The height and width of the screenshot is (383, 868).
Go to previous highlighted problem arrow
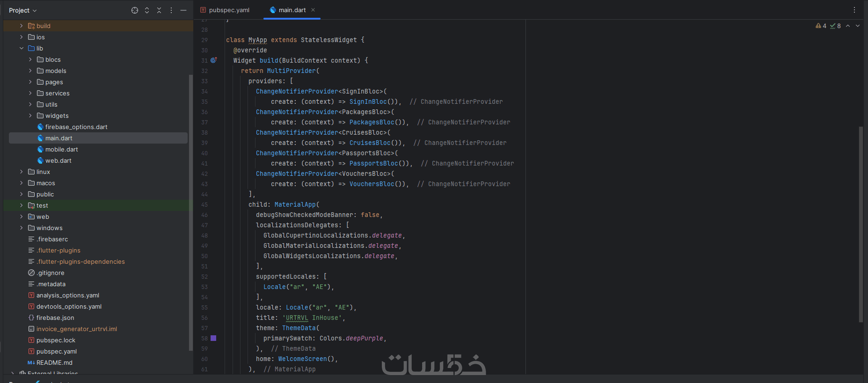(x=848, y=26)
